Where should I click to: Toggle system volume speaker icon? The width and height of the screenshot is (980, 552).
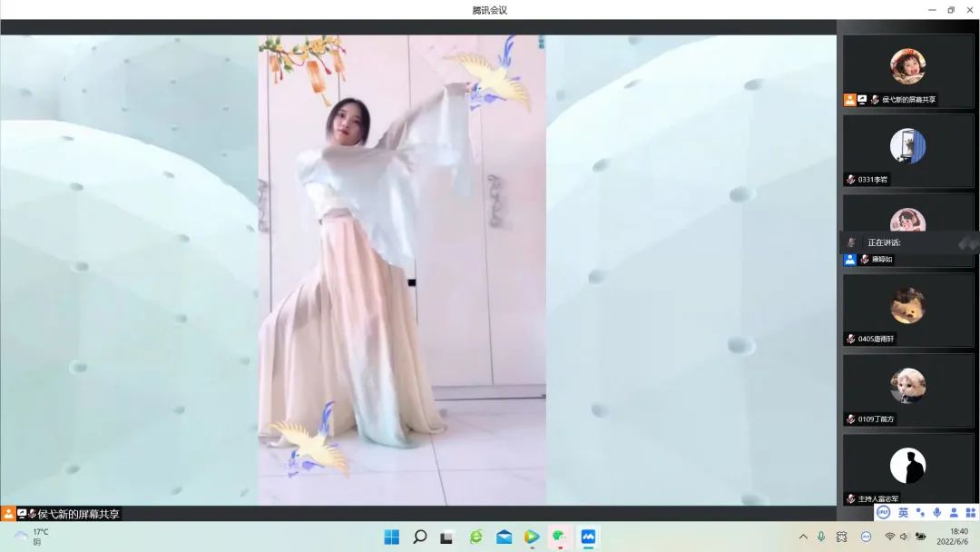(x=904, y=537)
